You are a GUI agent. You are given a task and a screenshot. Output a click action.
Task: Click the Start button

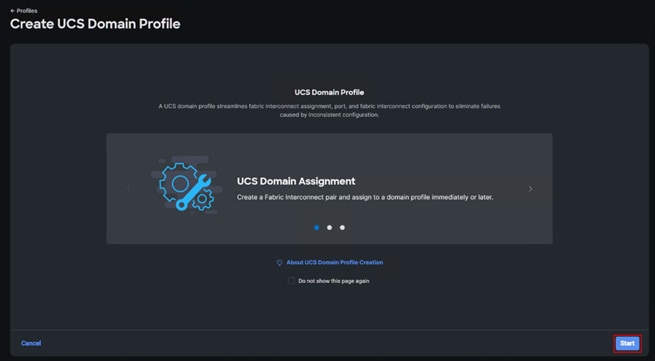coord(627,343)
